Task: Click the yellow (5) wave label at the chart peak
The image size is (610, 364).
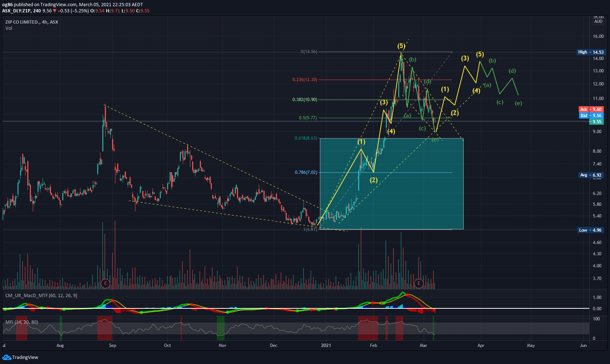Action: pos(401,46)
